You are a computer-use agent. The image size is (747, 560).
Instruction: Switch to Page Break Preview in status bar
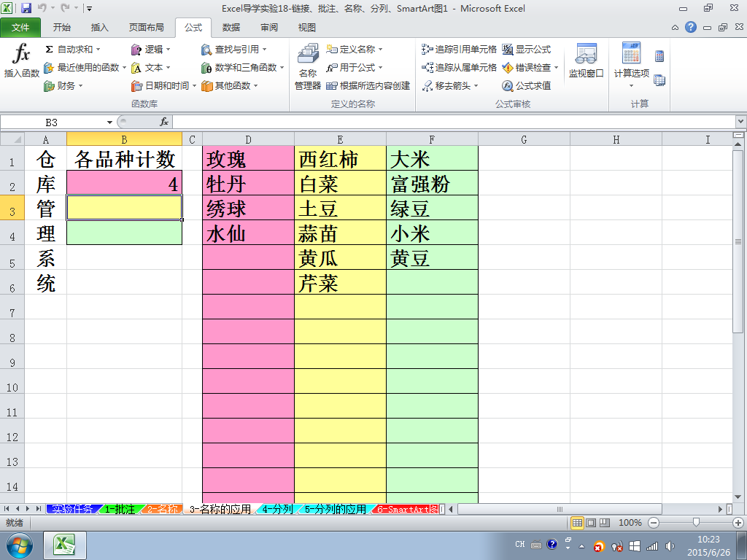605,523
